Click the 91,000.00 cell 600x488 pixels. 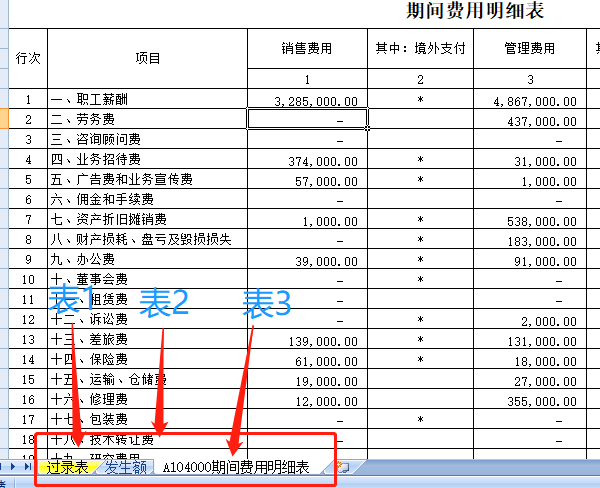tap(530, 259)
